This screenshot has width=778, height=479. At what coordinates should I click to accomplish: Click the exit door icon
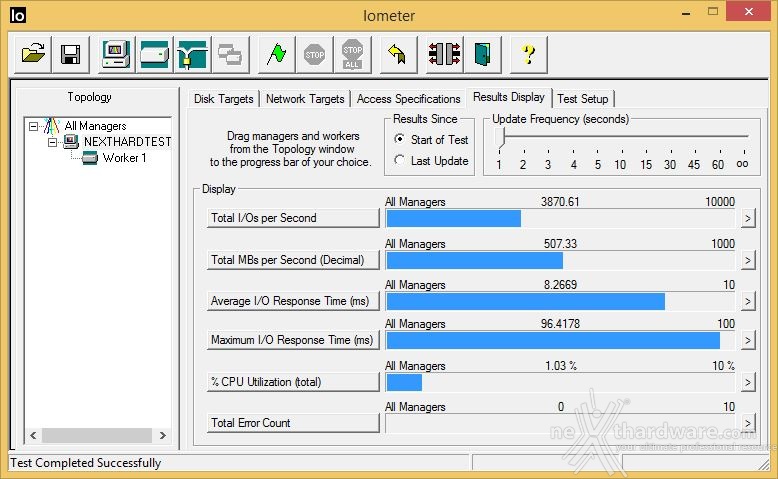pyautogui.click(x=482, y=54)
